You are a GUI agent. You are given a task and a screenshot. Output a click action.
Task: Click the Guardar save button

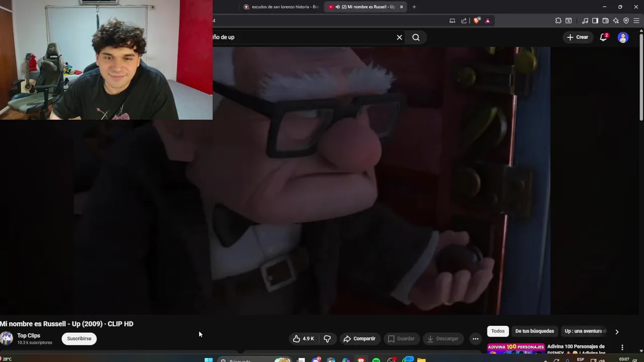[x=401, y=338]
